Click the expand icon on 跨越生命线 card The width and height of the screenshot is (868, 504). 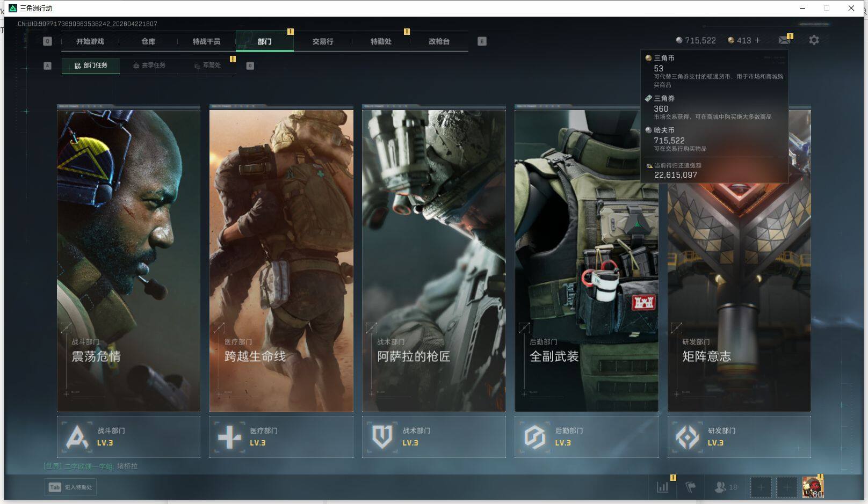click(219, 327)
